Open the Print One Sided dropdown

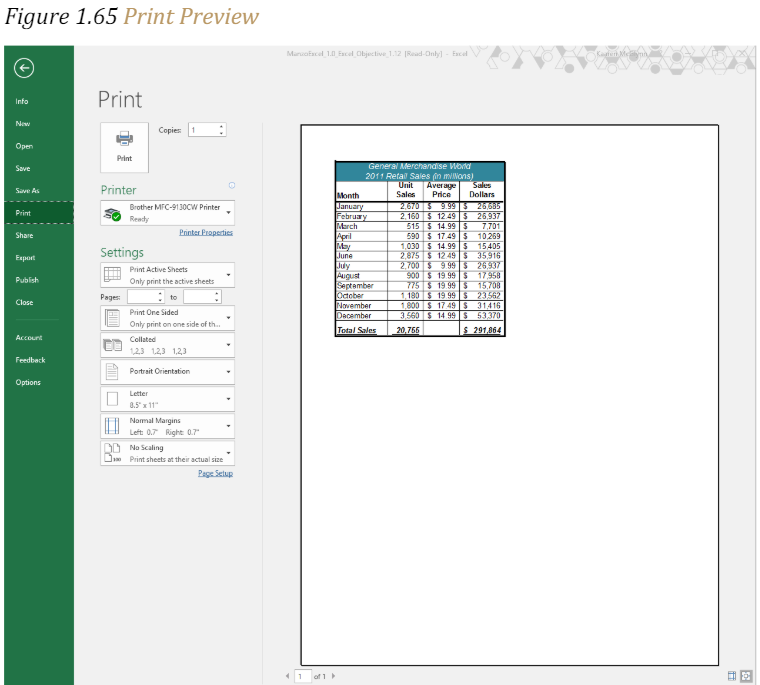click(x=168, y=318)
